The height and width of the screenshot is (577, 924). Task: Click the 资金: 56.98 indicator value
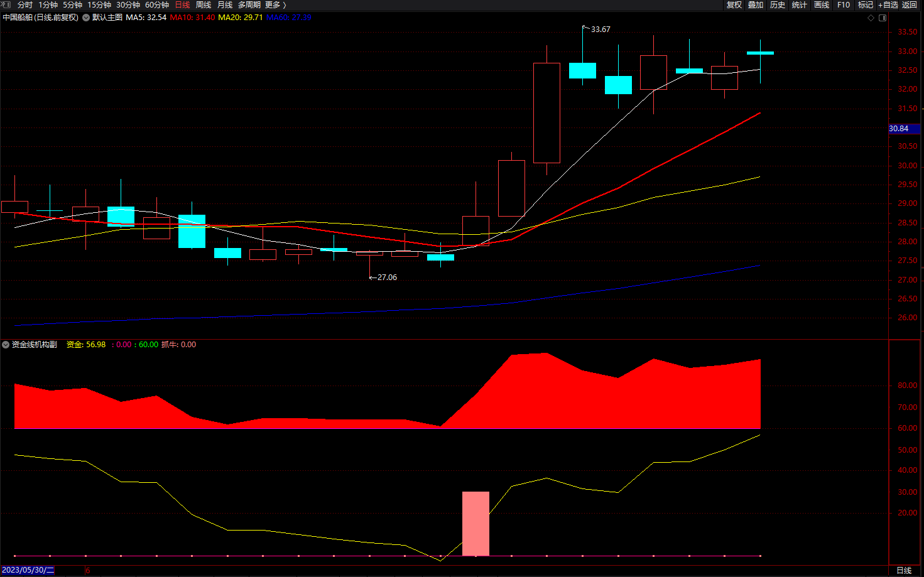[x=86, y=345]
